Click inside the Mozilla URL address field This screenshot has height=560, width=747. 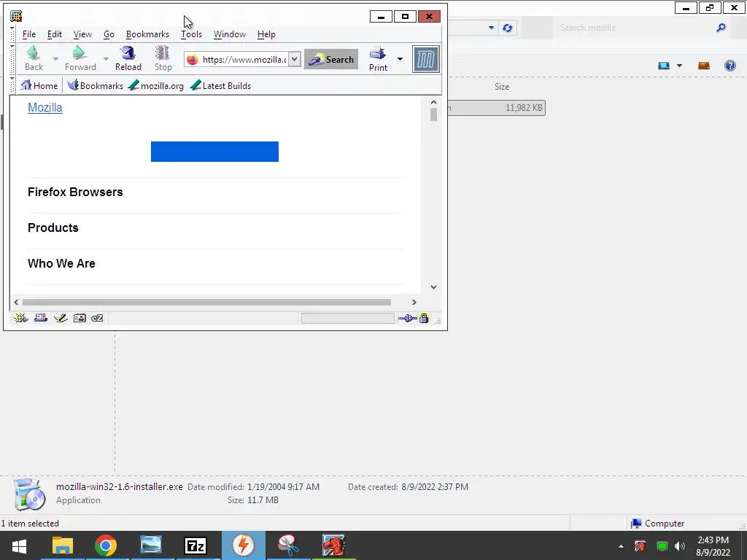tap(244, 60)
